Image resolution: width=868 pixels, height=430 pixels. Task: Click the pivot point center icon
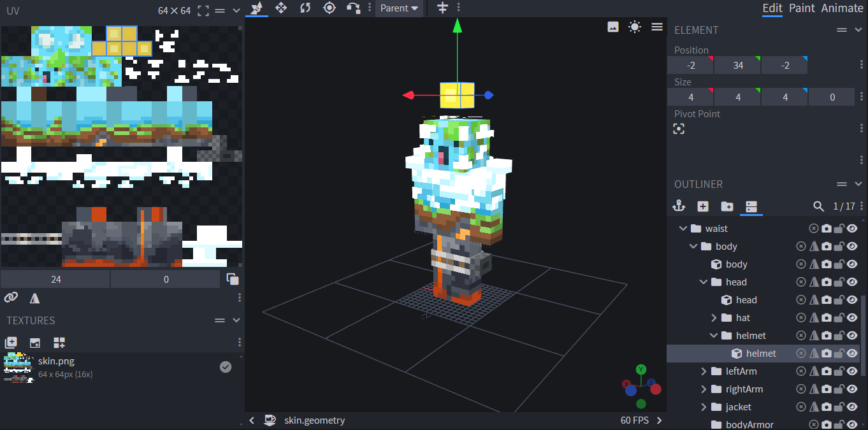679,129
